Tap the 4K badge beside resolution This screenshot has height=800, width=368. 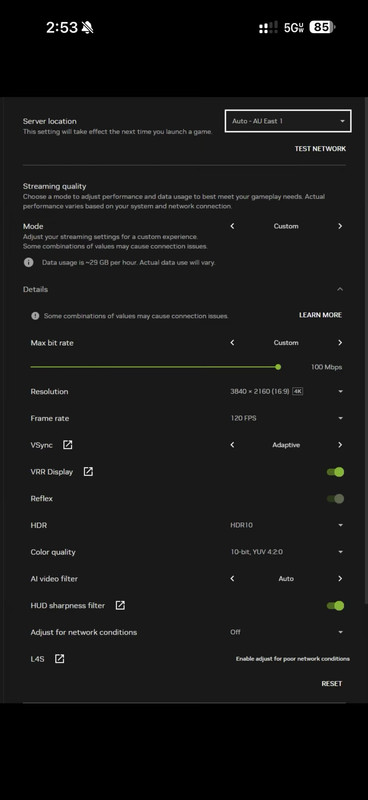tap(298, 391)
